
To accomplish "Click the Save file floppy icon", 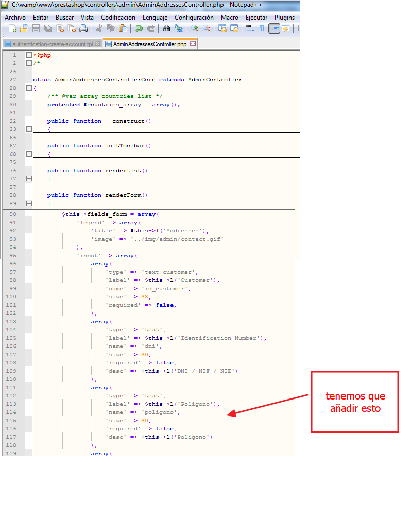I will point(36,28).
